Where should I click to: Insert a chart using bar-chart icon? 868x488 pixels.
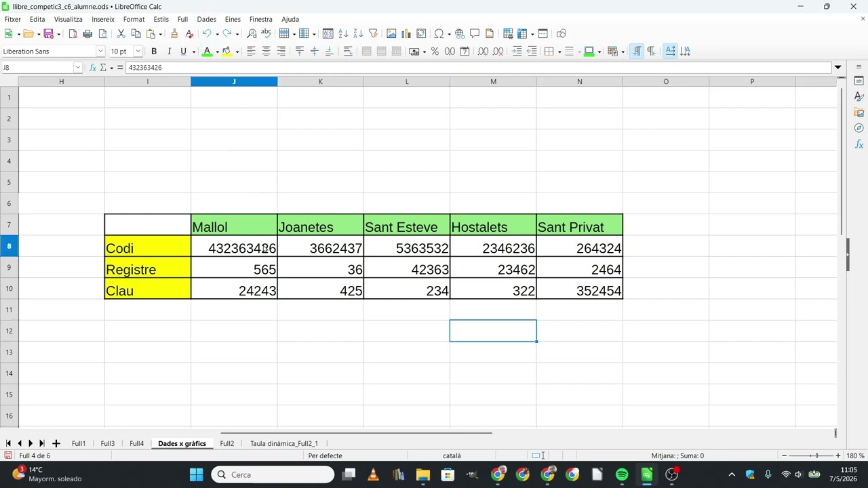click(406, 34)
